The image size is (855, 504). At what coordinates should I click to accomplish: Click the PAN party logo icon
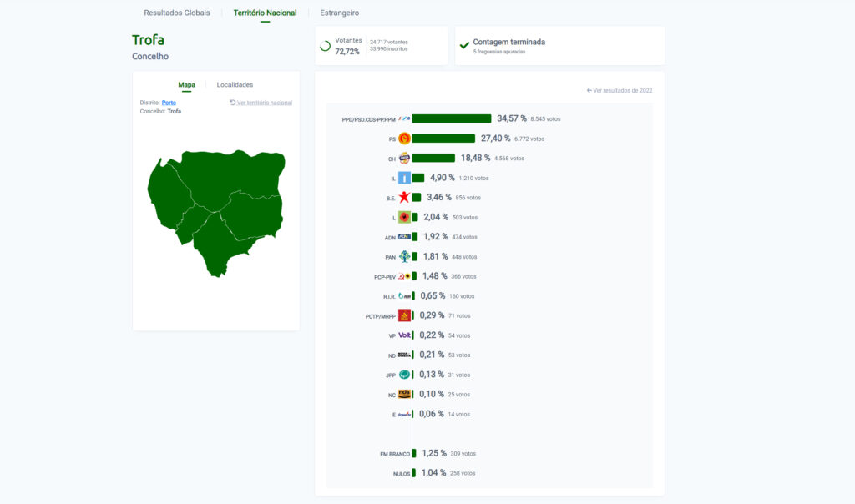[x=404, y=257]
